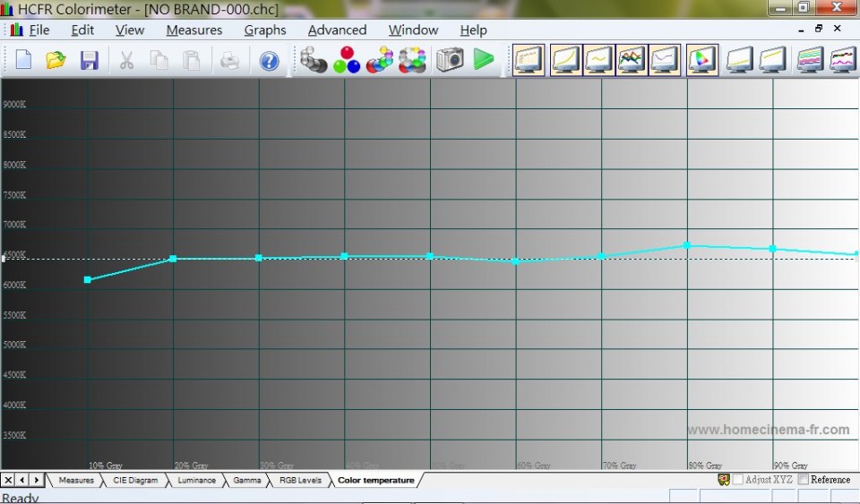Viewport: 860px width, 504px height.
Task: Click the HCFR app icon in menu bar
Action: tap(16, 30)
